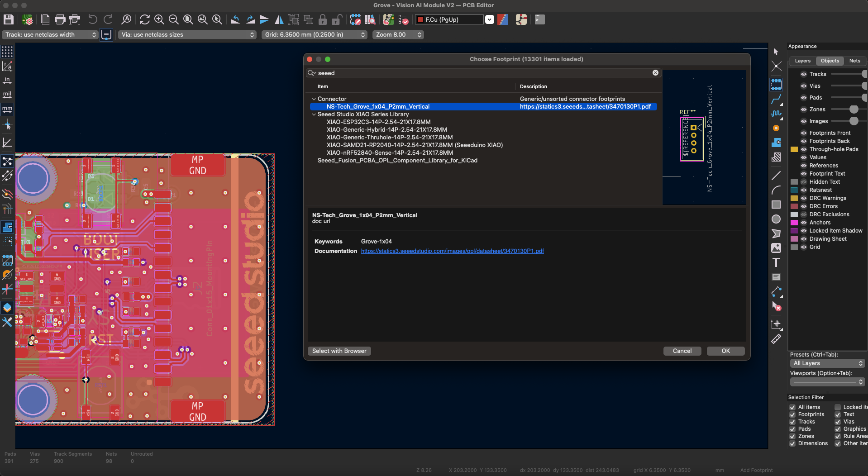This screenshot has width=868, height=476.
Task: Open the Zoom level dropdown
Action: pyautogui.click(x=398, y=35)
